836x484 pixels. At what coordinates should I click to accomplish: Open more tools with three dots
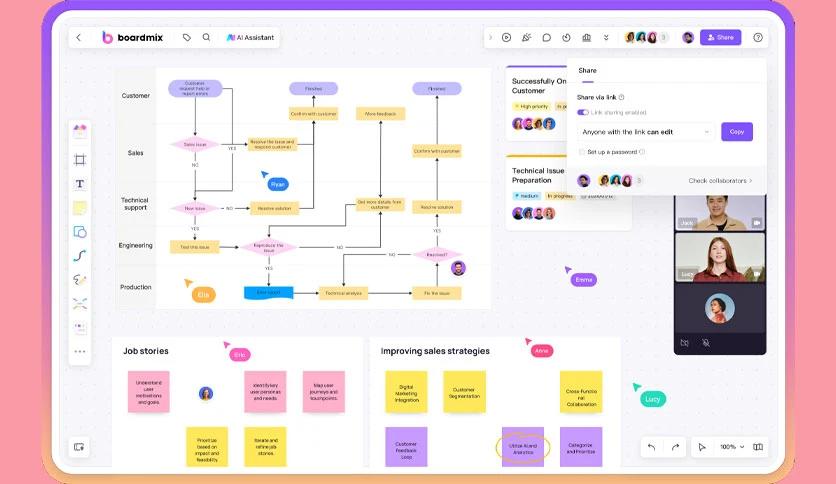(x=80, y=351)
